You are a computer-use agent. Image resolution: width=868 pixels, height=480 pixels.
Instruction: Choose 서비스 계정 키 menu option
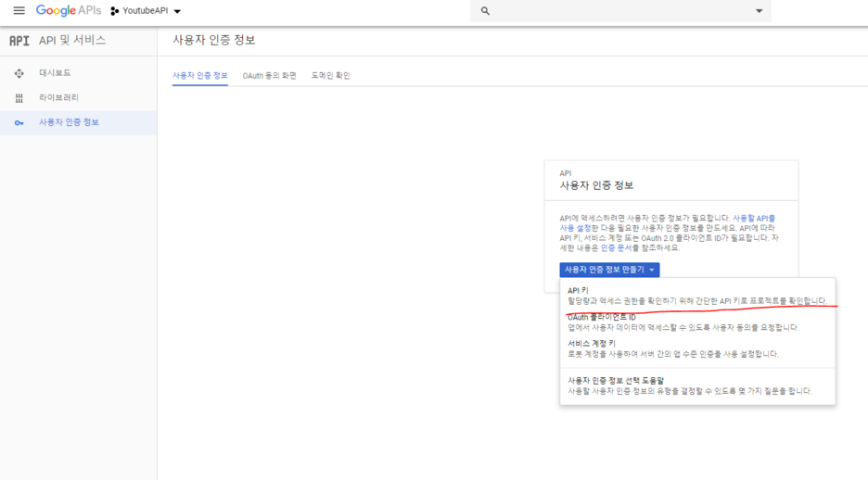(697, 348)
